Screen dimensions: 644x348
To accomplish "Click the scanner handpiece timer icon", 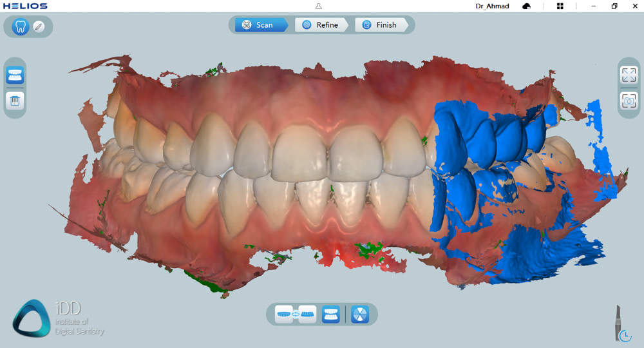I will 621,324.
